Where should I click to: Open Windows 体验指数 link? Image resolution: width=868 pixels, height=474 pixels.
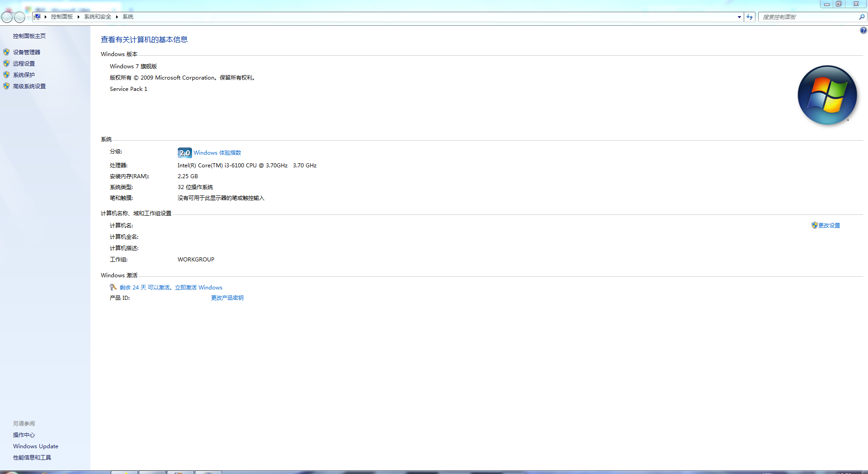[217, 153]
